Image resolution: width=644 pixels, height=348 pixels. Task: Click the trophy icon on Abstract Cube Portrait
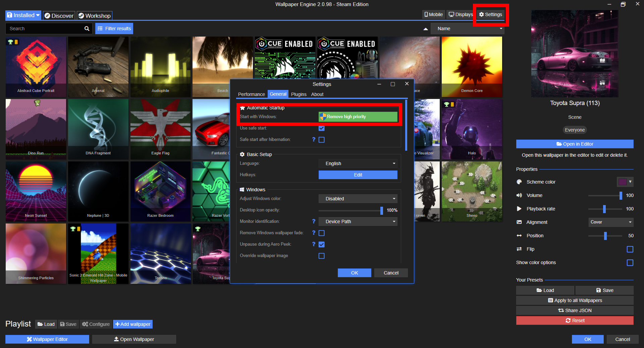(11, 42)
